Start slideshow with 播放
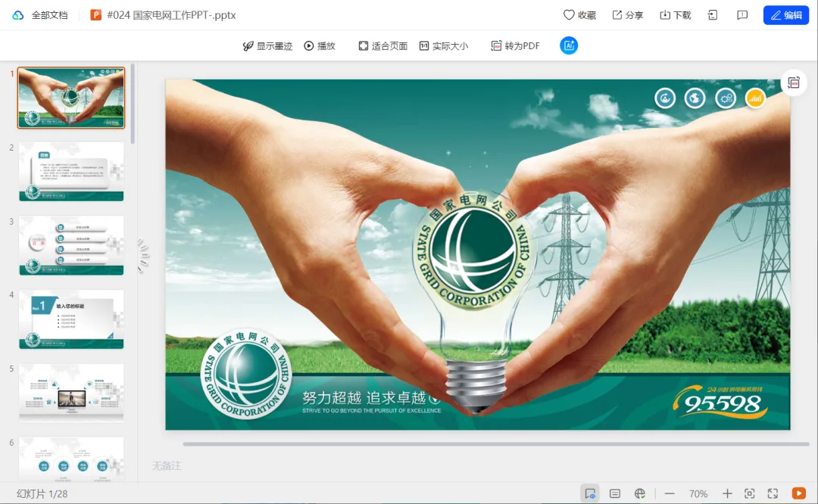The height and width of the screenshot is (504, 818). 320,46
